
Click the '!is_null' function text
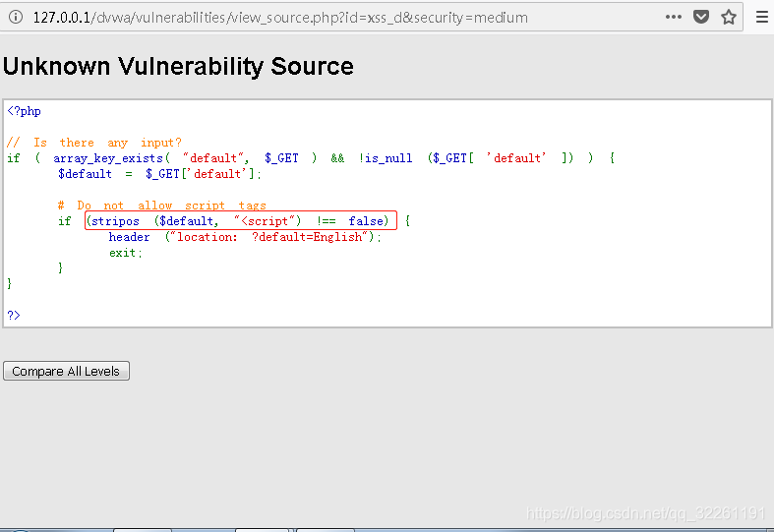386,158
